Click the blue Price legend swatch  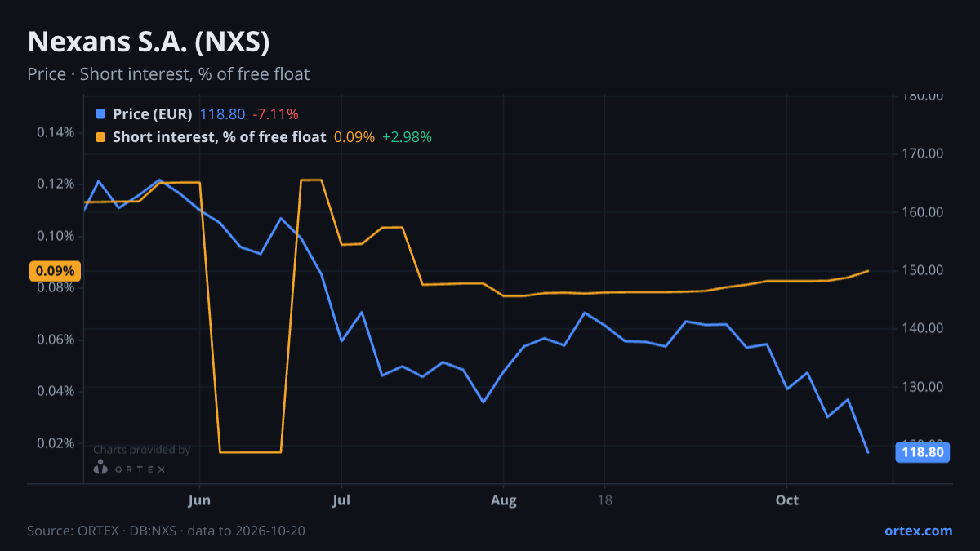(x=100, y=114)
